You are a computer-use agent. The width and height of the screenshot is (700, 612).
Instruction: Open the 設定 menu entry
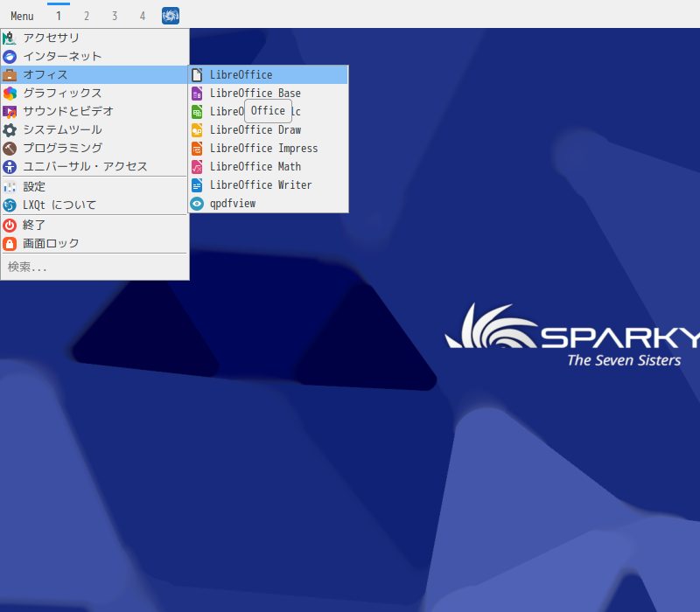click(x=94, y=186)
